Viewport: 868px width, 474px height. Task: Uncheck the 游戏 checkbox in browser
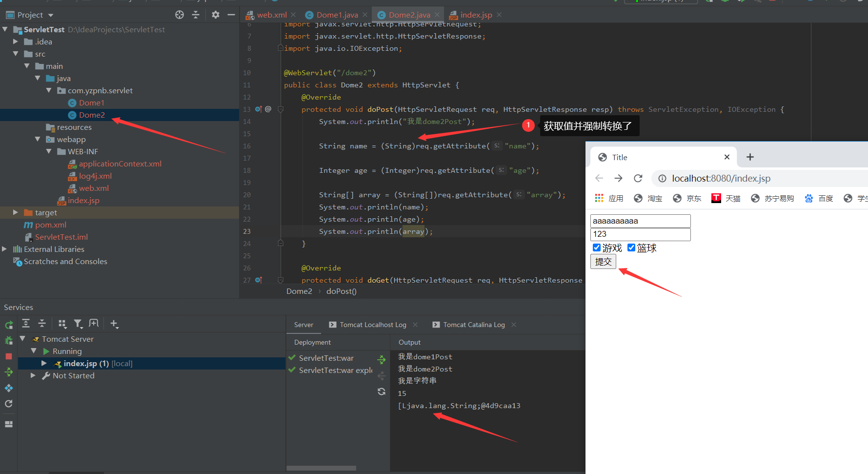pyautogui.click(x=596, y=247)
